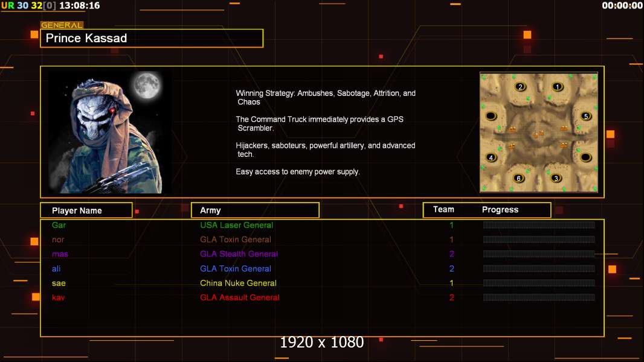The width and height of the screenshot is (644, 362).
Task: Click kav's loading progress bar
Action: [x=539, y=297]
